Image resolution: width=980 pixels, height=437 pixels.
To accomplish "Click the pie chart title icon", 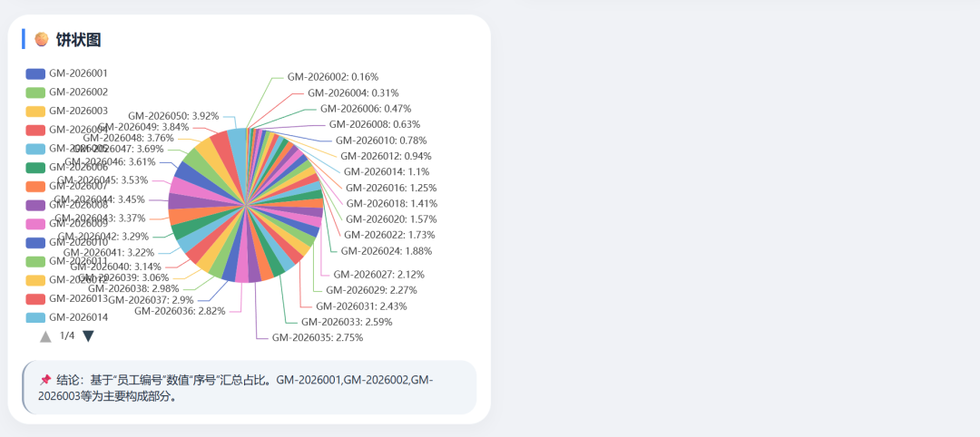I will pyautogui.click(x=41, y=39).
